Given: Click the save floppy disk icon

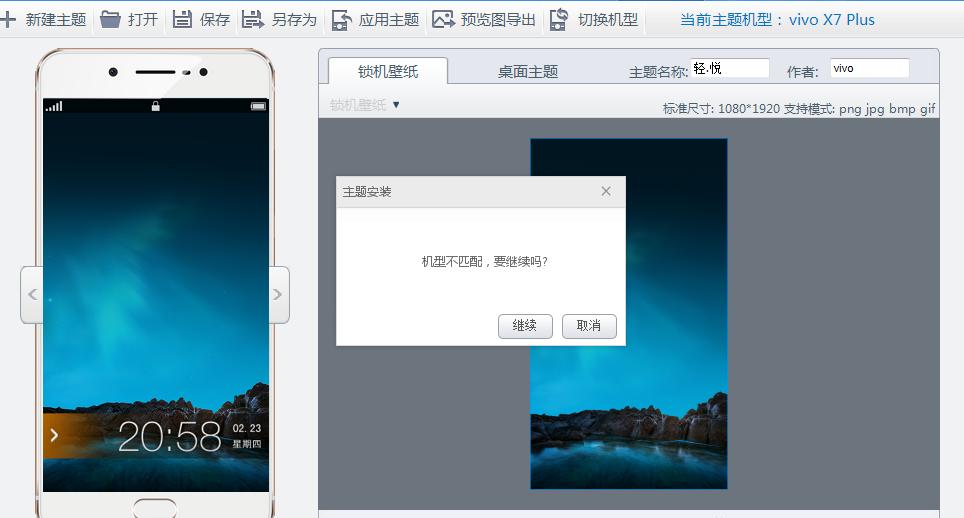Looking at the screenshot, I should click(182, 20).
